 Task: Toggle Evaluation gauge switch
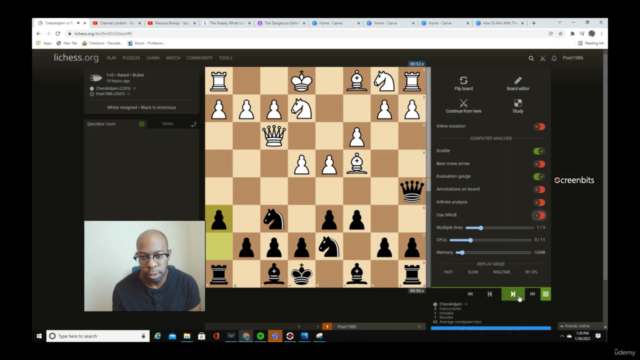pyautogui.click(x=539, y=177)
